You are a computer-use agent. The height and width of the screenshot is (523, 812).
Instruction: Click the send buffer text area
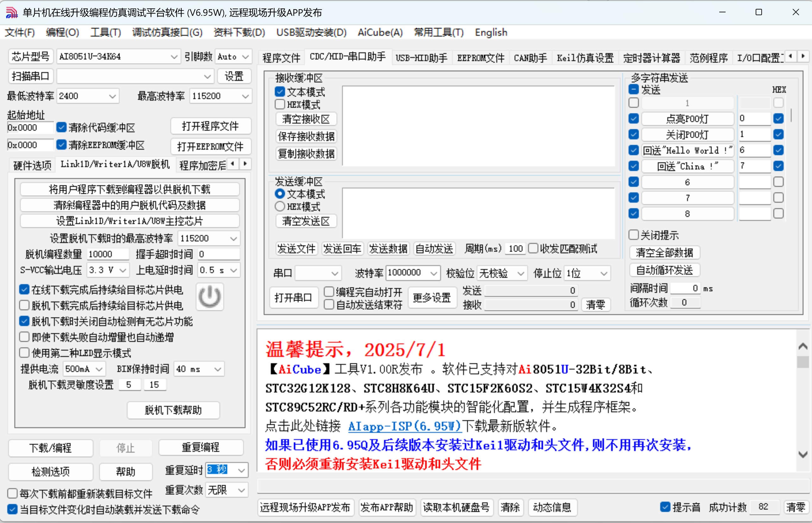pos(478,213)
